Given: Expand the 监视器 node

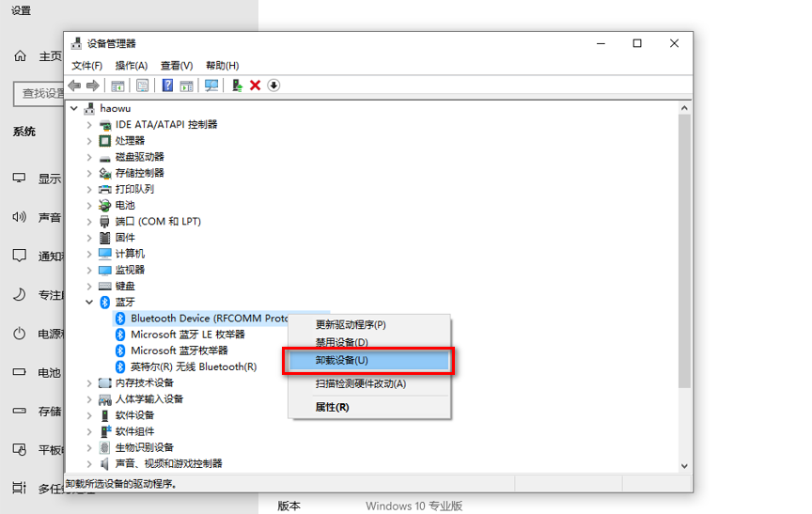Looking at the screenshot, I should (x=89, y=271).
